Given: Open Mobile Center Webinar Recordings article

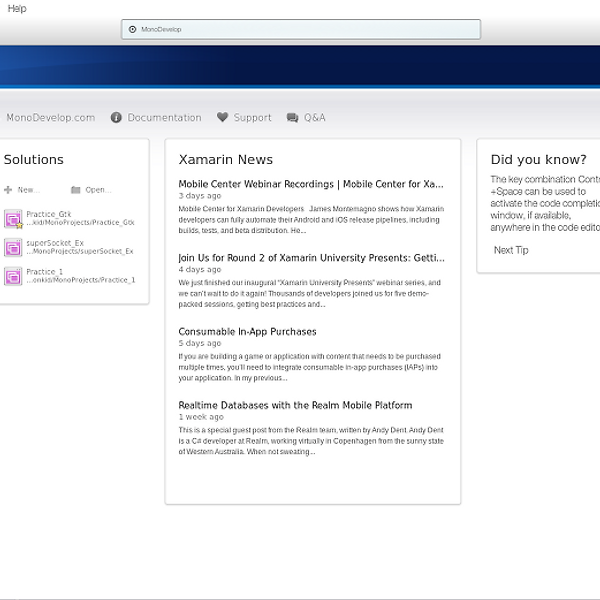Looking at the screenshot, I should pos(311,184).
